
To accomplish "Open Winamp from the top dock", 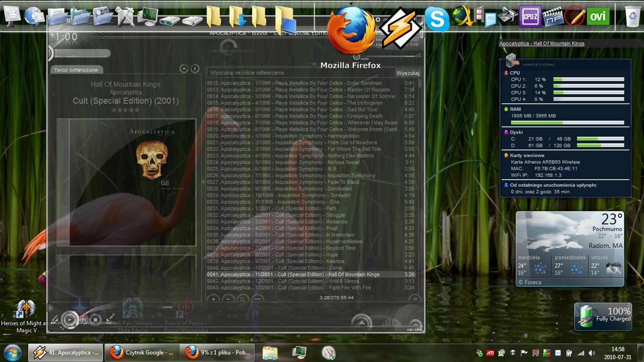I will (x=400, y=29).
